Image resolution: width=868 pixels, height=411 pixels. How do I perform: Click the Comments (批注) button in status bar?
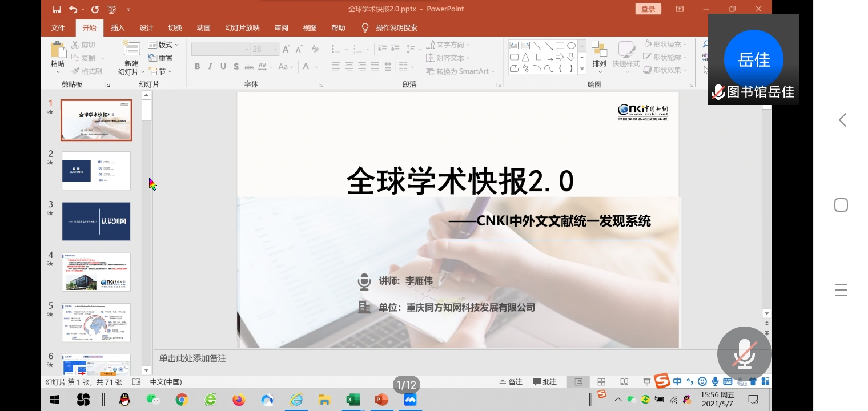point(545,382)
